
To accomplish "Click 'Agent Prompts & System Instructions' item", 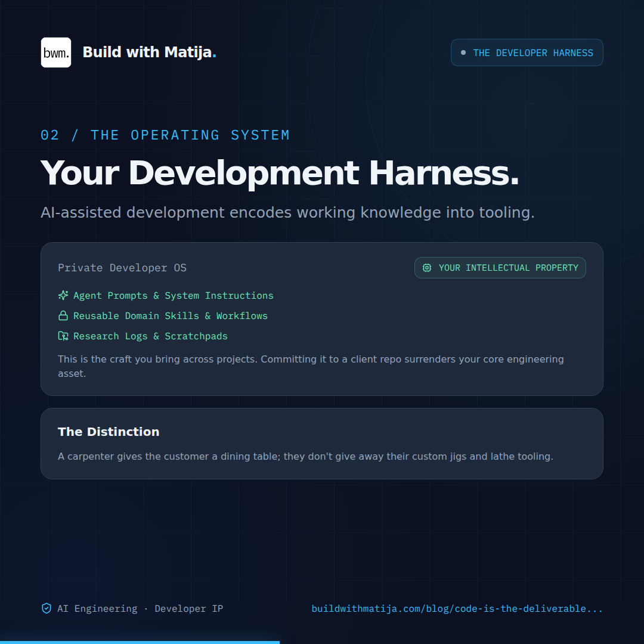I will [174, 296].
